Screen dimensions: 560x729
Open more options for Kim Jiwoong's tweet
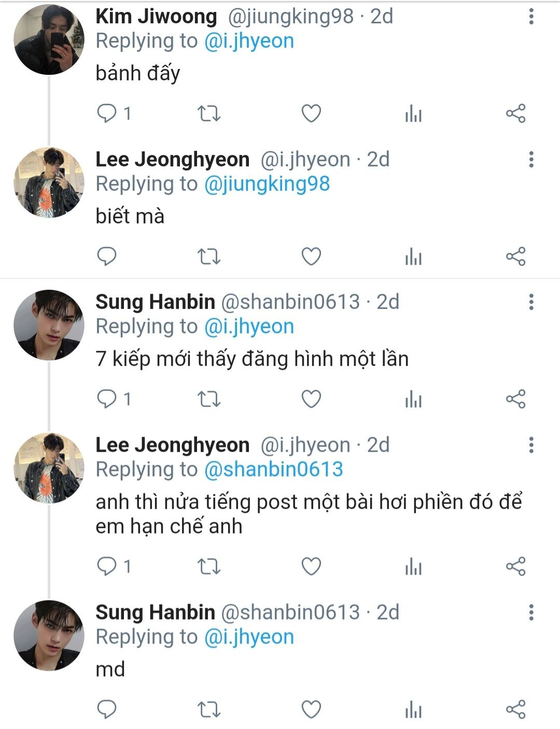[531, 17]
